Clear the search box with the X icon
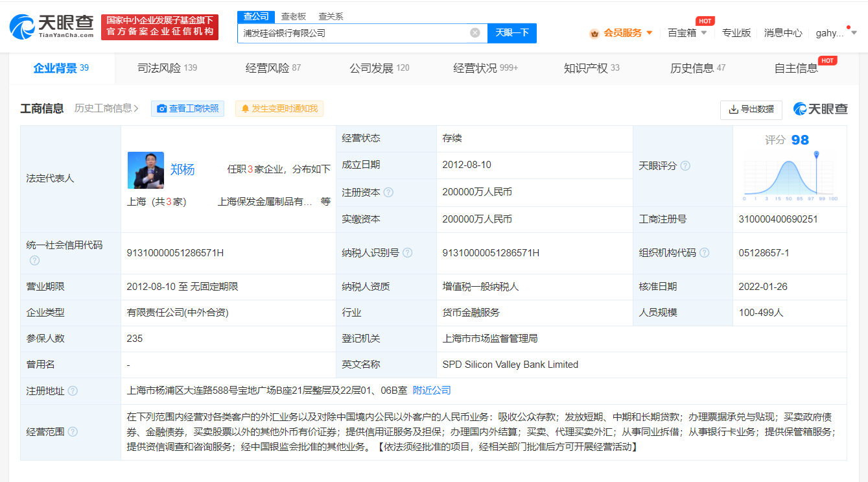The image size is (868, 482). tap(475, 32)
